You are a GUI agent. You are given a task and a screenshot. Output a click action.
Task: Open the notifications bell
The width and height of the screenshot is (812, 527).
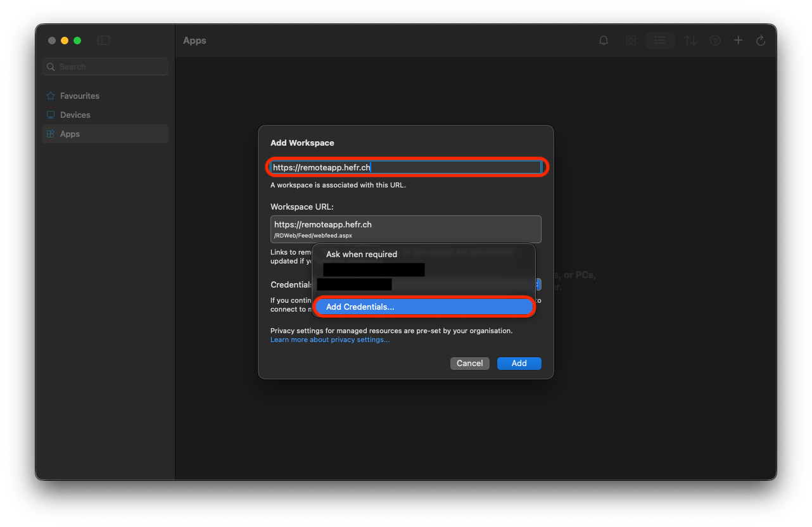point(604,41)
